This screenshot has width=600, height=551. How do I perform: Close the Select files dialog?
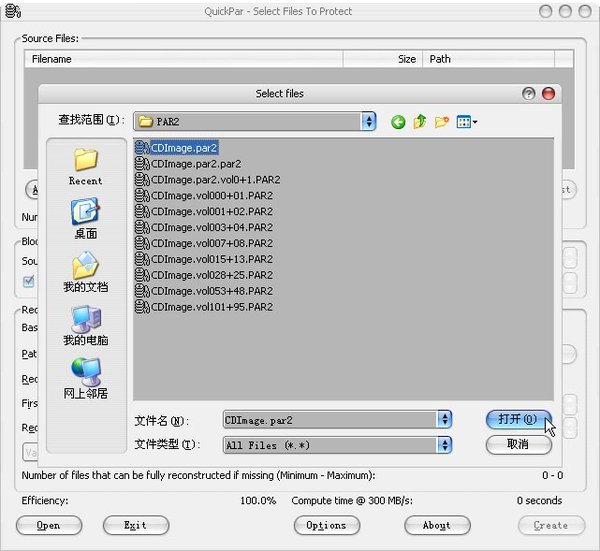(x=548, y=94)
